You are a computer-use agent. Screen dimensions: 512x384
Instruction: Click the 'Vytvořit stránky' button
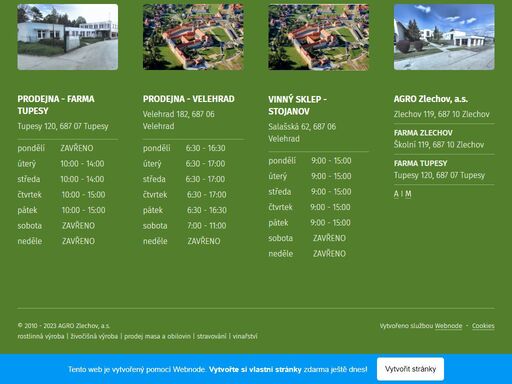point(410,369)
